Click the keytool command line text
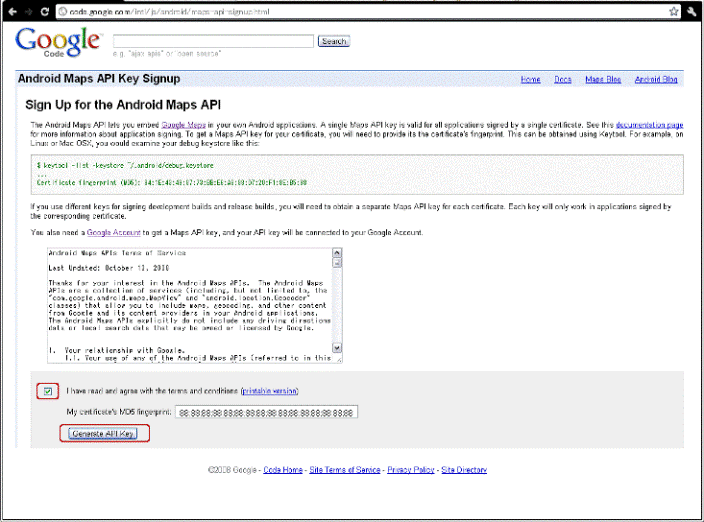This screenshot has height=522, width=704. pyautogui.click(x=125, y=166)
